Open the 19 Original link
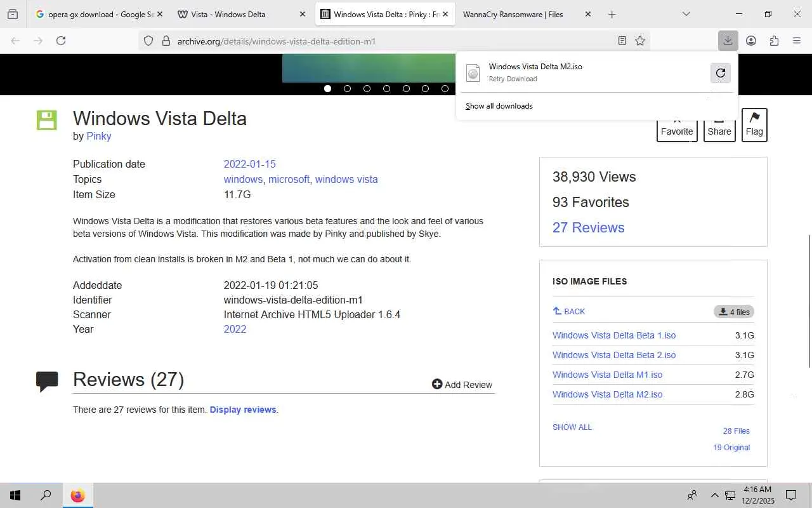The image size is (812, 508). [731, 448]
